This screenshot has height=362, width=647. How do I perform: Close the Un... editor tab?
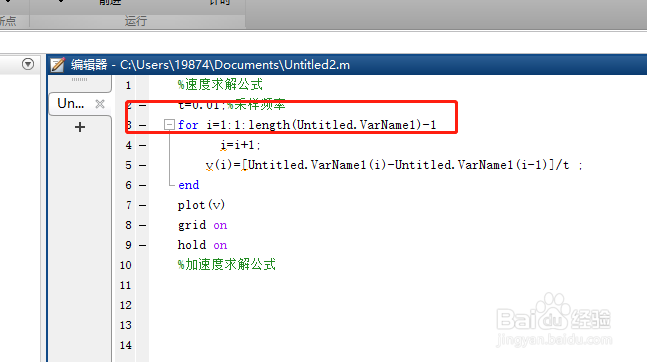100,104
